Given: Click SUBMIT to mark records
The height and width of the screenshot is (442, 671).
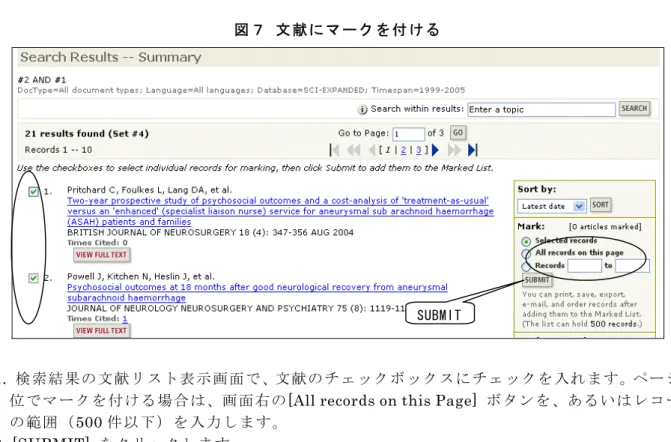Looking at the screenshot, I should click(x=537, y=280).
